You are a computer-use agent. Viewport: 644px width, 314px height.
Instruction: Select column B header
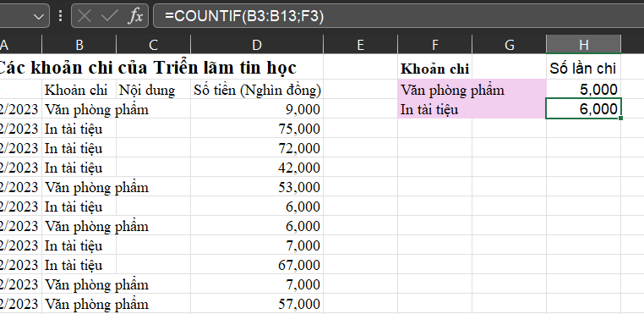[x=79, y=45]
